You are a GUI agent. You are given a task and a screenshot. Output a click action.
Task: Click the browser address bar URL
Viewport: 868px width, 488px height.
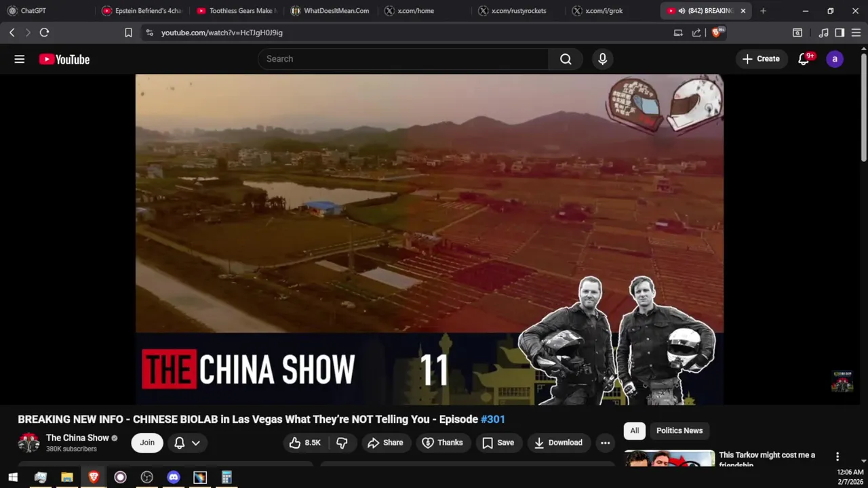pyautogui.click(x=222, y=33)
